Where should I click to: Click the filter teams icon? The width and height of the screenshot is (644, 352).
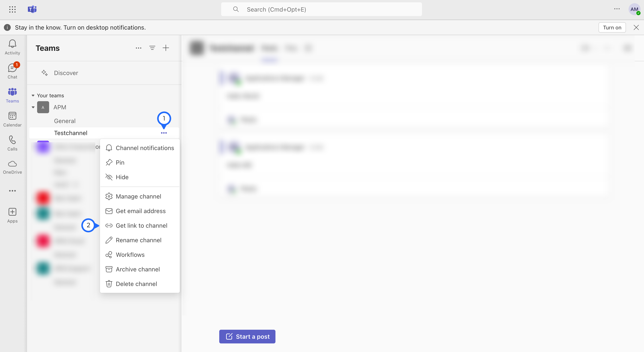tap(152, 48)
